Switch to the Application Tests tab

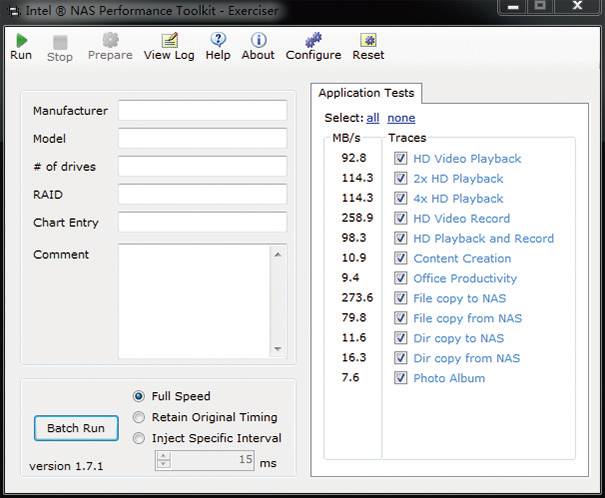366,93
